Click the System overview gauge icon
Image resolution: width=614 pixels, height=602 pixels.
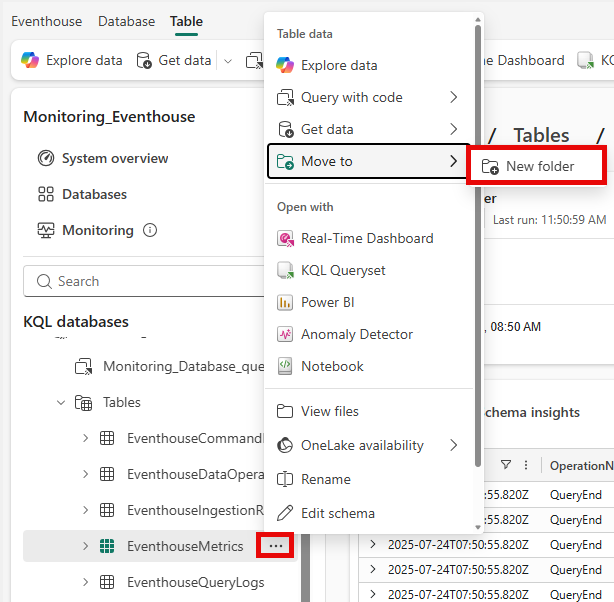(x=46, y=158)
